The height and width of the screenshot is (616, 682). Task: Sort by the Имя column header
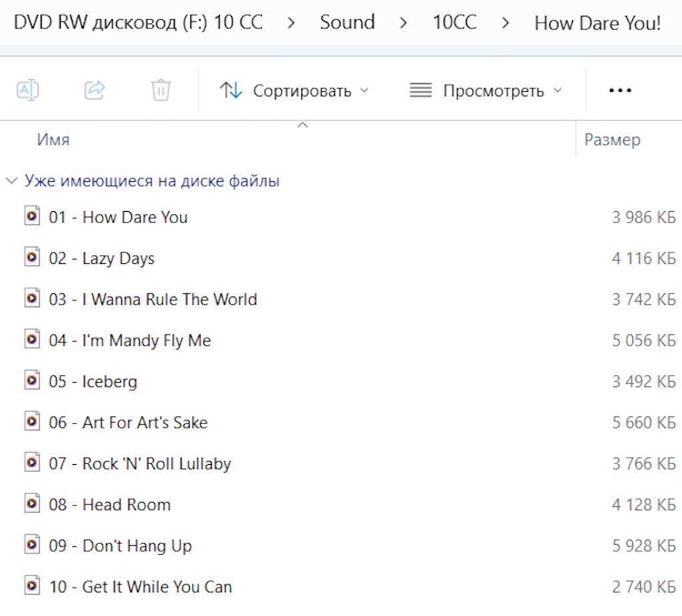pyautogui.click(x=53, y=140)
